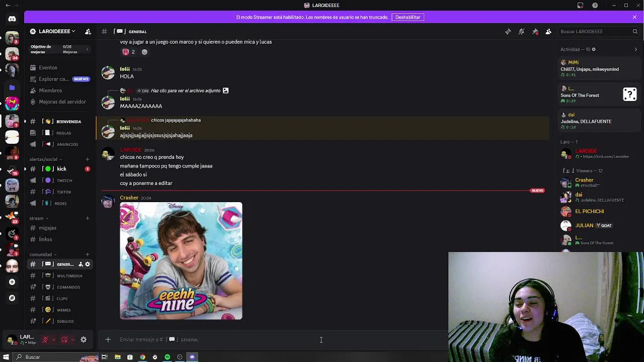Select the MULTIMEDIA channel
Screen dimensions: 644x362
(x=59, y=276)
